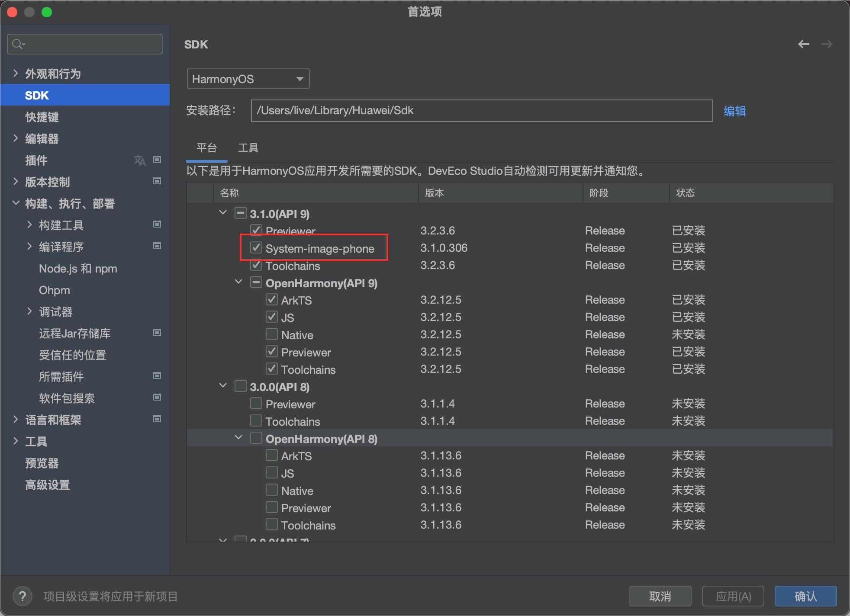This screenshot has height=616, width=850.
Task: Click the project-level icon beside 所需插件
Action: 157,376
